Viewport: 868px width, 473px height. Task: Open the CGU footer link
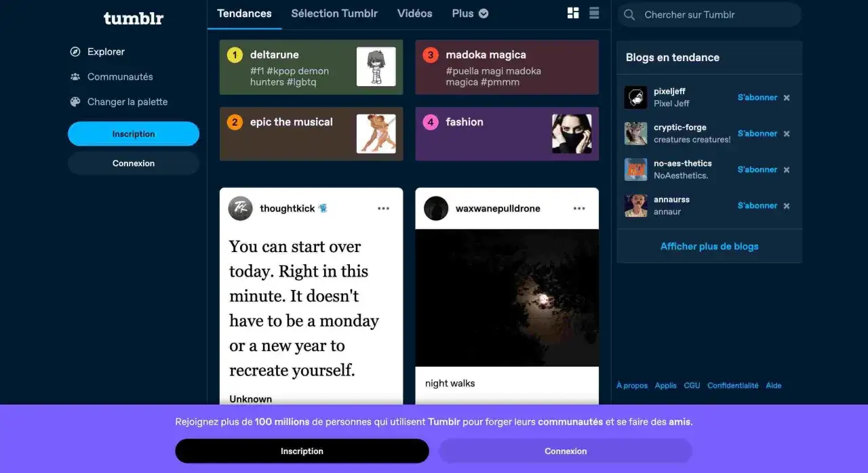click(x=692, y=386)
